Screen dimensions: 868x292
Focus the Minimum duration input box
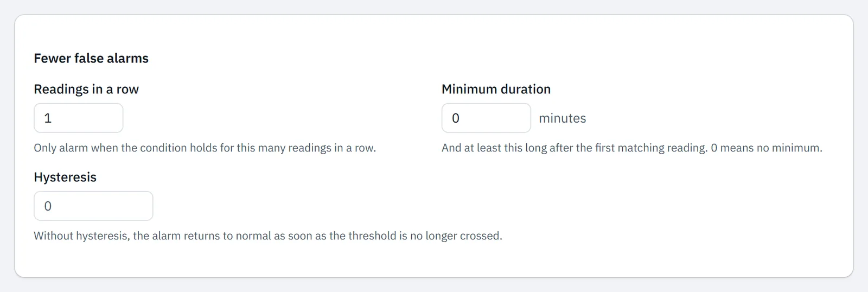coord(486,118)
